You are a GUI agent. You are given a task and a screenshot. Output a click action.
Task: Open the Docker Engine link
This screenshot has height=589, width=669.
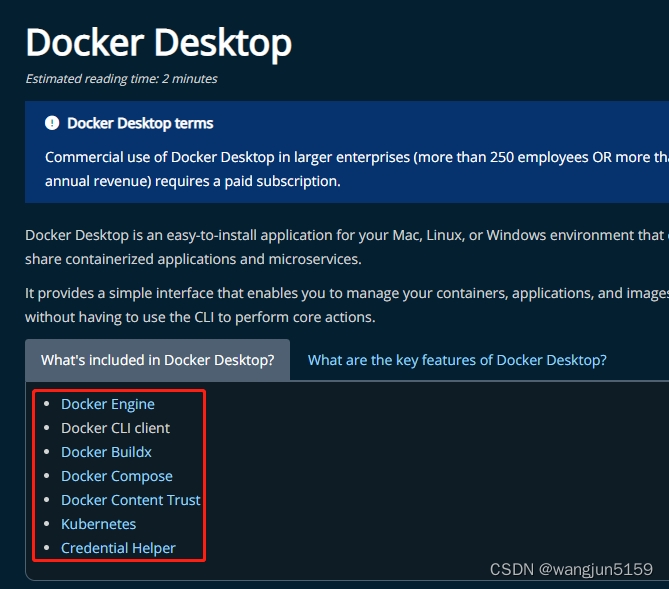tap(108, 404)
